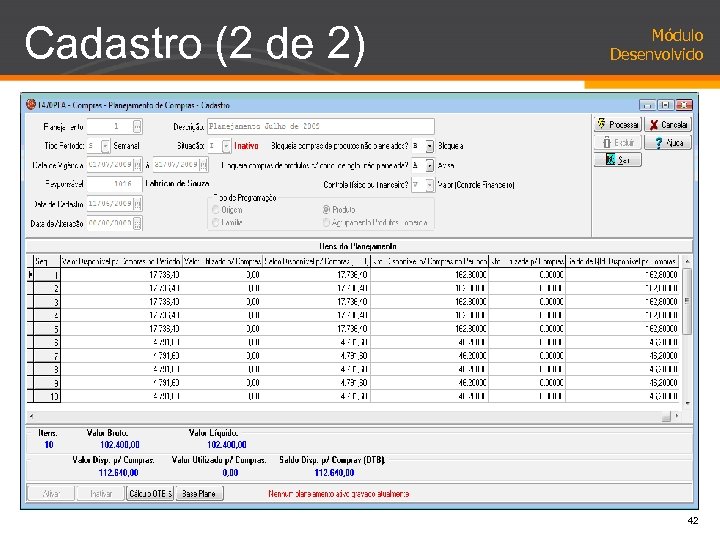Click the Planejamento number field
Image resolution: width=720 pixels, height=540 pixels.
pos(110,126)
